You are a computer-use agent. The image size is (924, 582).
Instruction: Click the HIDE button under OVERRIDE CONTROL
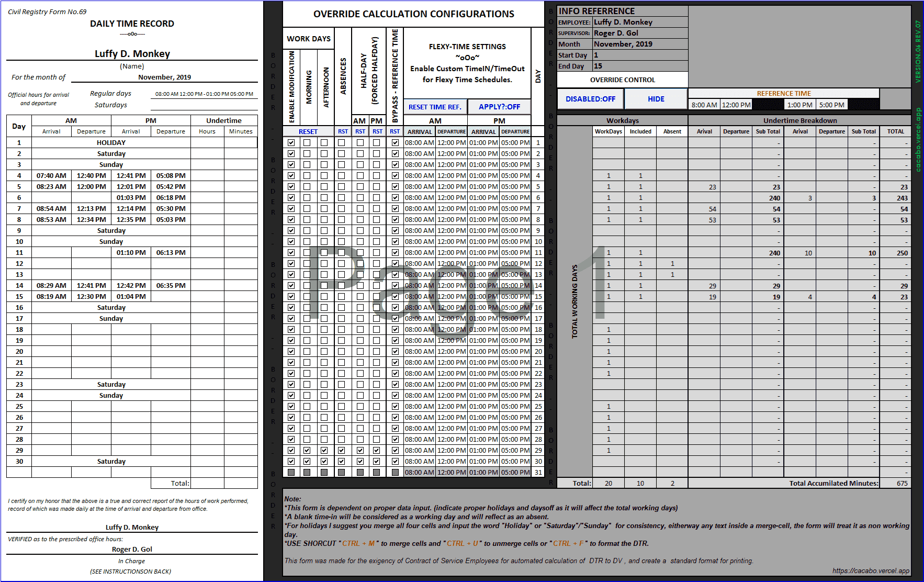(x=656, y=99)
